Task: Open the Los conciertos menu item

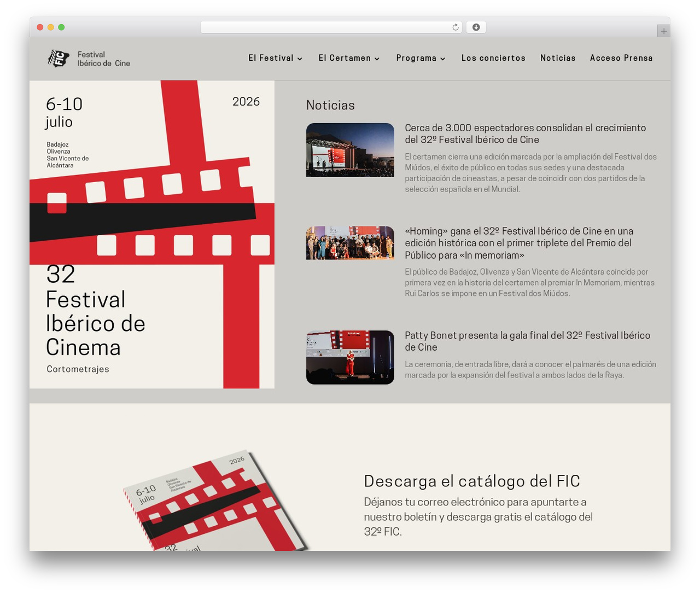Action: pos(493,58)
